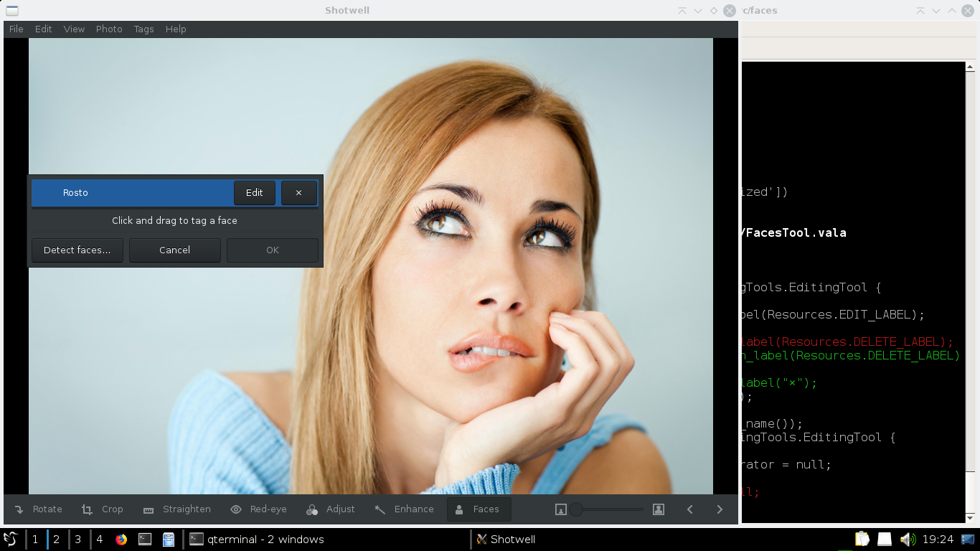Image resolution: width=980 pixels, height=551 pixels.
Task: Open the clipboard tray icon
Action: coord(862,540)
